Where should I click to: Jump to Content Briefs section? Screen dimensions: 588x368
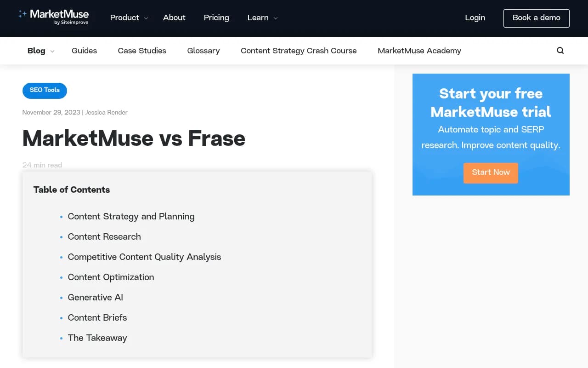pyautogui.click(x=97, y=317)
